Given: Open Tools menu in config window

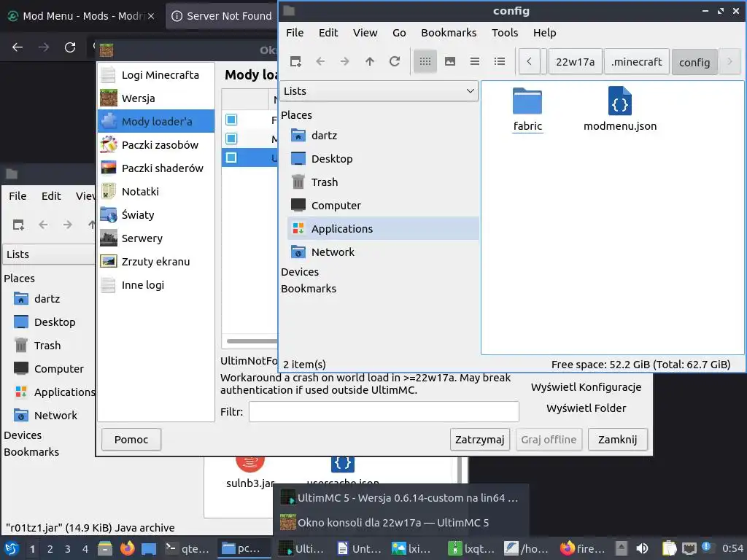Looking at the screenshot, I should (x=505, y=33).
